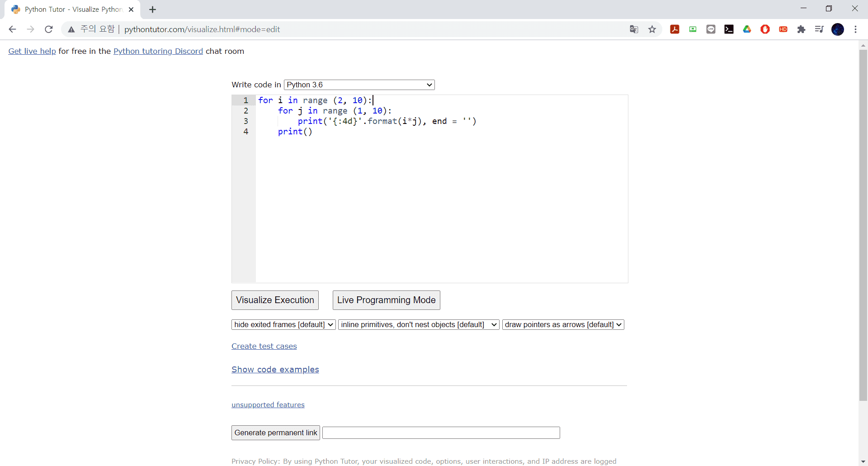Restore down the Chrome window
This screenshot has width=868, height=466.
coord(829,9)
